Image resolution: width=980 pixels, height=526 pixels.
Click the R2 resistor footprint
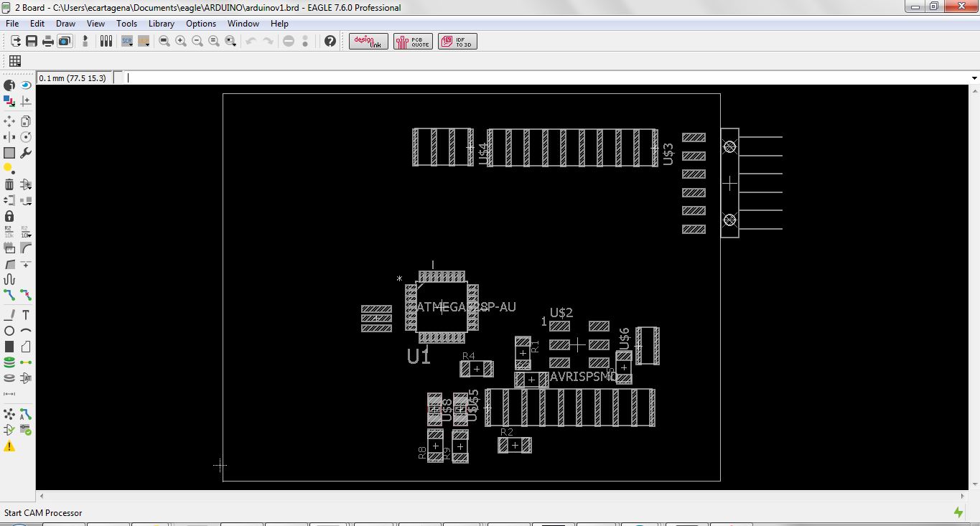pyautogui.click(x=515, y=445)
